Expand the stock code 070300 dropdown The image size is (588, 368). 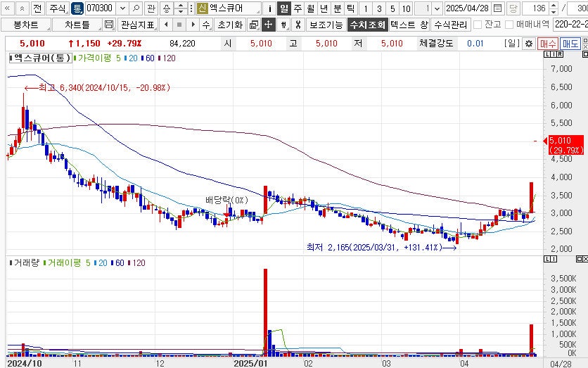coord(122,8)
